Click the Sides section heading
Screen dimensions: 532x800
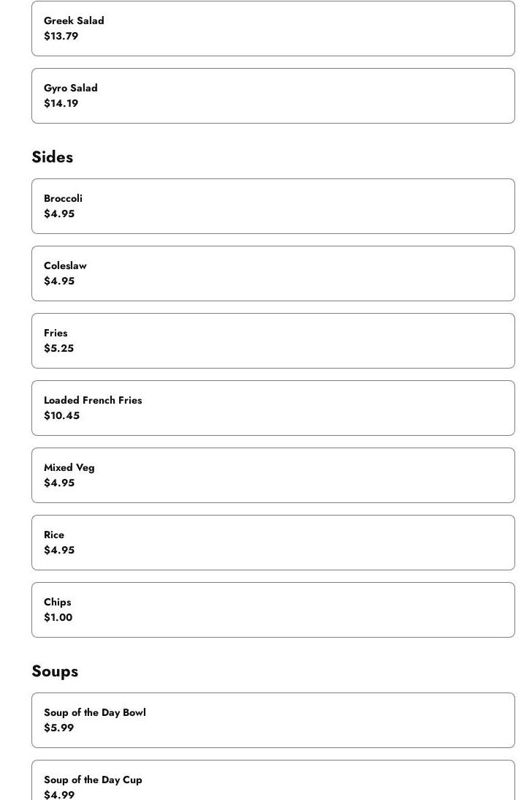pos(53,157)
